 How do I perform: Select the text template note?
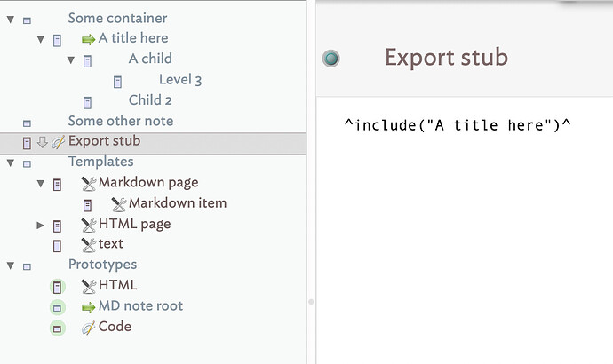111,244
